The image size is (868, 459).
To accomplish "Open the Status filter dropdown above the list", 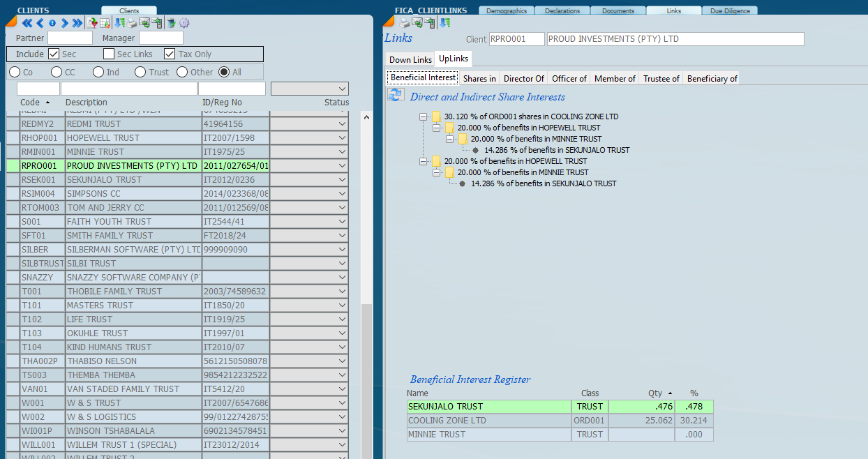I will click(341, 89).
